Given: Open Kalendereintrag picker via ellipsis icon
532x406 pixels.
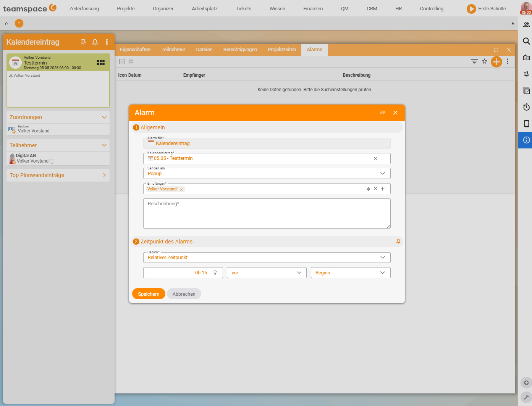Looking at the screenshot, I should [x=383, y=159].
